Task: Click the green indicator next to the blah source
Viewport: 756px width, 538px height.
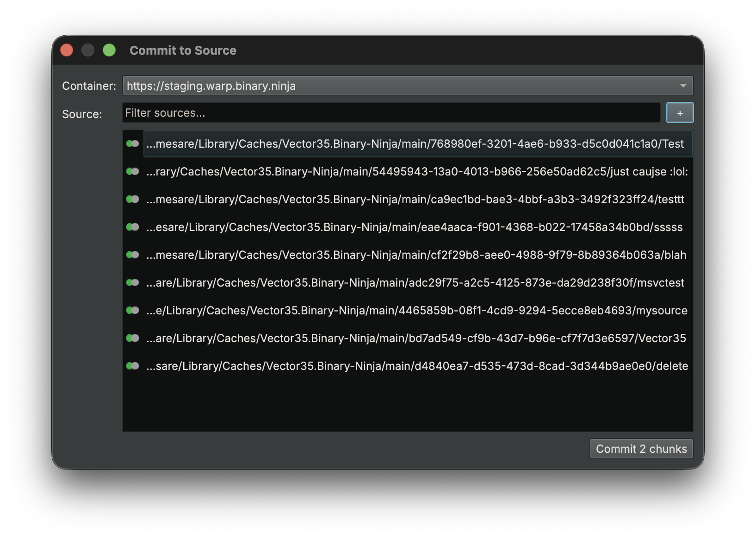Action: [132, 255]
